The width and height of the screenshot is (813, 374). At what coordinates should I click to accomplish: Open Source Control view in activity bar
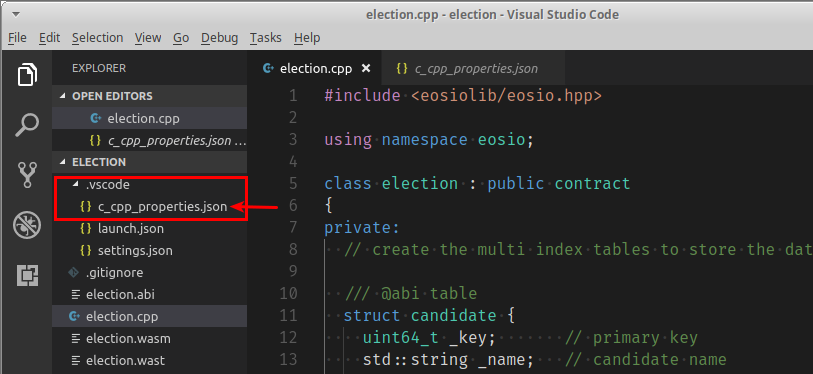[x=27, y=175]
